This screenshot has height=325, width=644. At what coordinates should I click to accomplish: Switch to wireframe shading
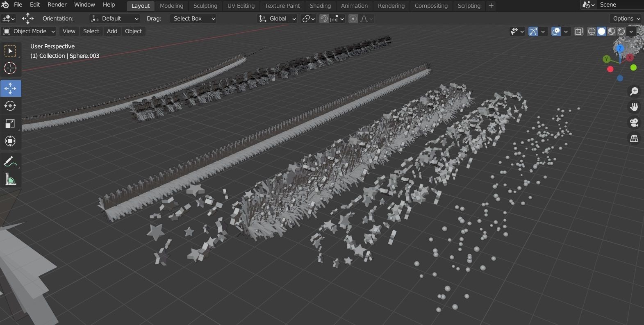click(x=592, y=31)
